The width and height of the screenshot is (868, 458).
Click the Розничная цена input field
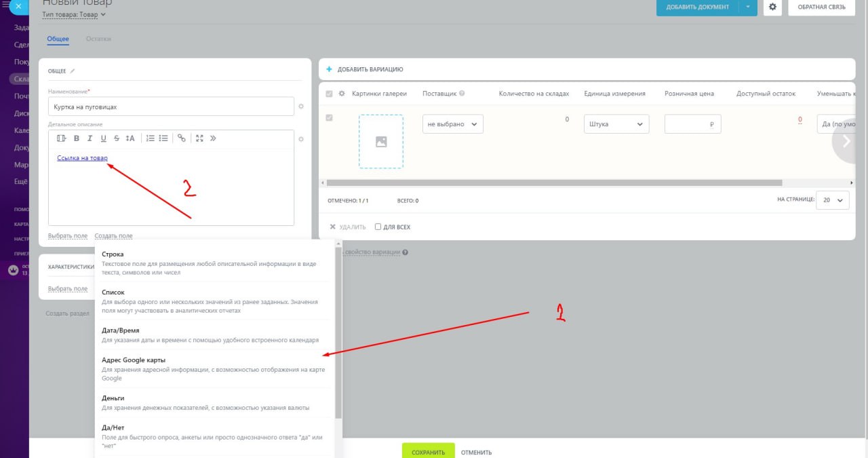[692, 124]
